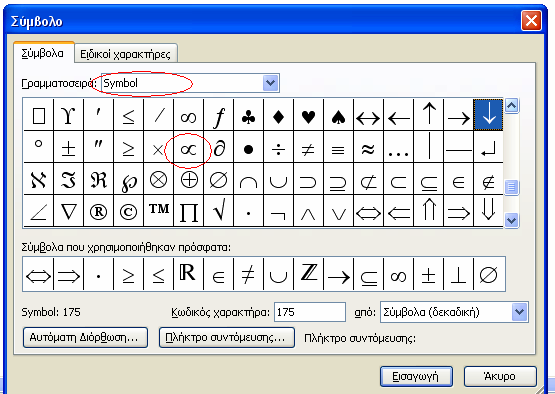555x394 pixels.
Task: Pick the single left arrow ← symbol
Action: click(399, 115)
